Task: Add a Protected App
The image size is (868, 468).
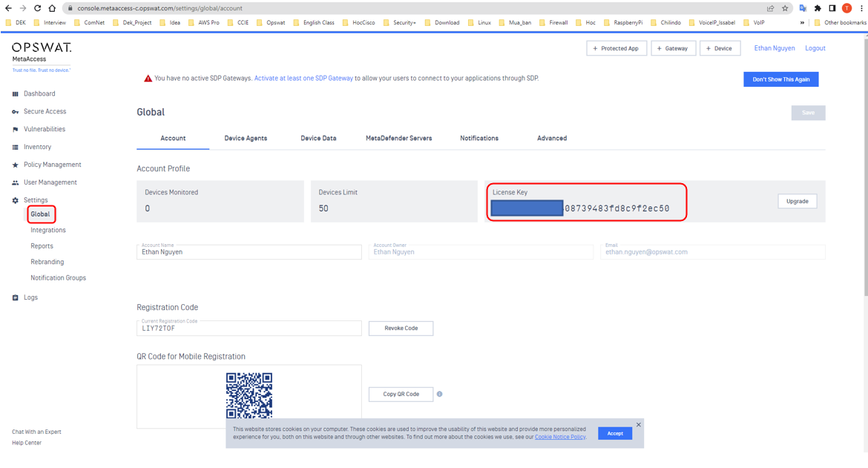Action: (616, 49)
